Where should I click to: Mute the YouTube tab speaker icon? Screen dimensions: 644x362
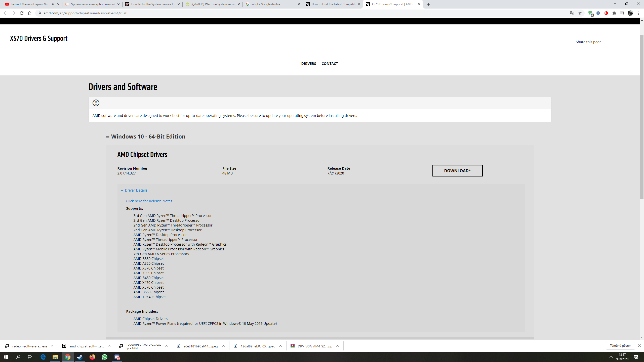53,4
